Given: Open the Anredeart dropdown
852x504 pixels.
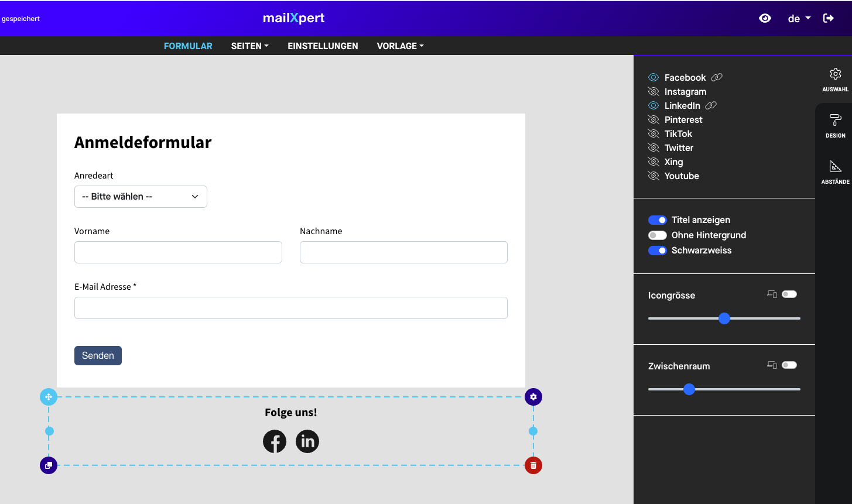Looking at the screenshot, I should pyautogui.click(x=141, y=197).
